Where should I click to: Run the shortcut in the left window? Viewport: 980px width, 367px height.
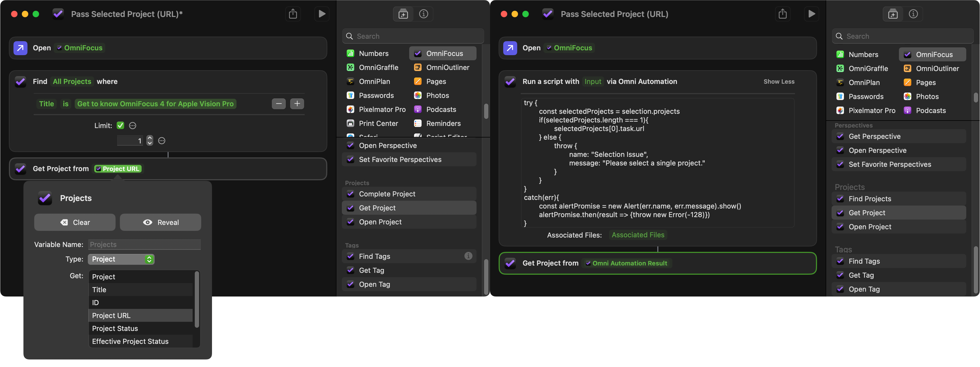click(322, 14)
